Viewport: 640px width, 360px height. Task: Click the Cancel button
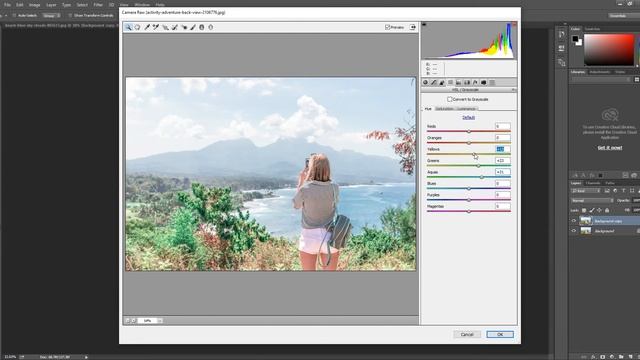coord(467,334)
